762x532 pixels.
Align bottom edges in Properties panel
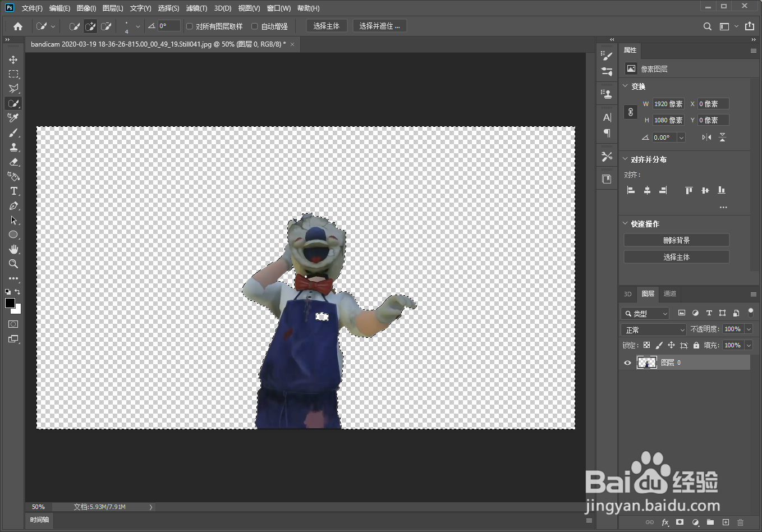(722, 190)
